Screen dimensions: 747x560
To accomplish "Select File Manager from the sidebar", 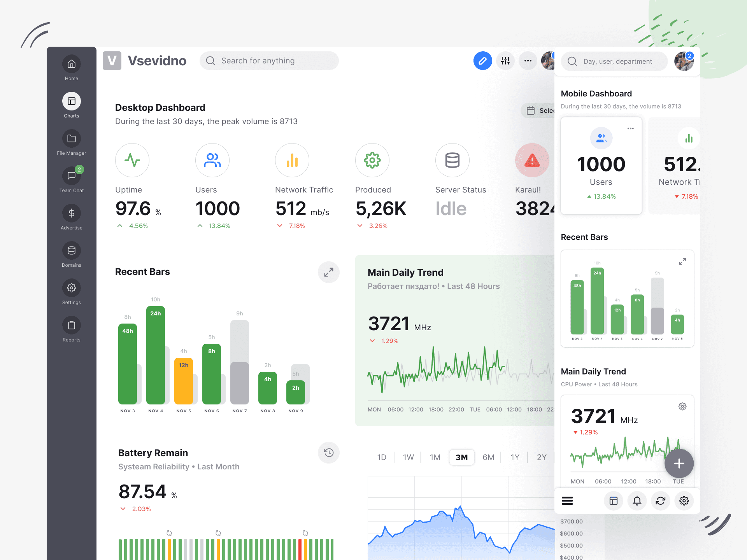I will tap(71, 138).
